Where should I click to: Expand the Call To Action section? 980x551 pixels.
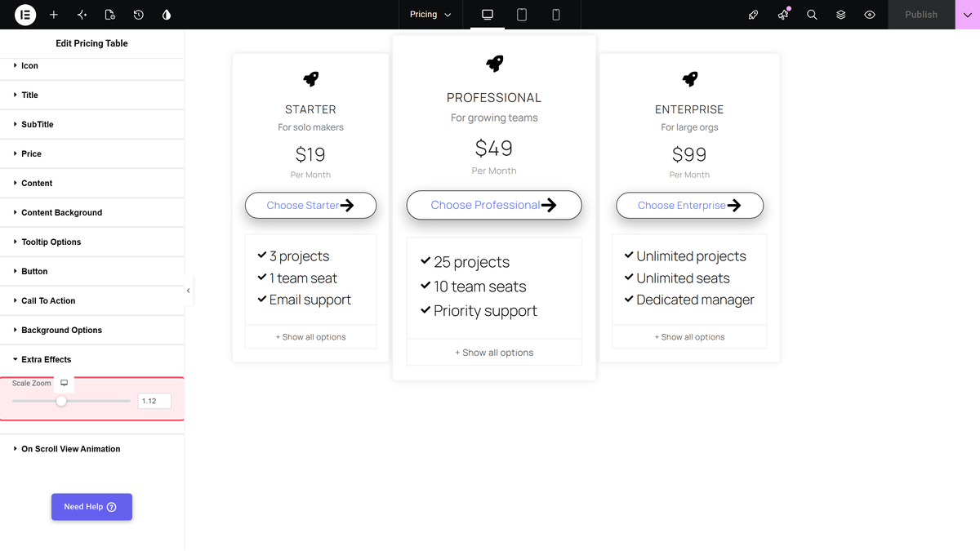(91, 300)
